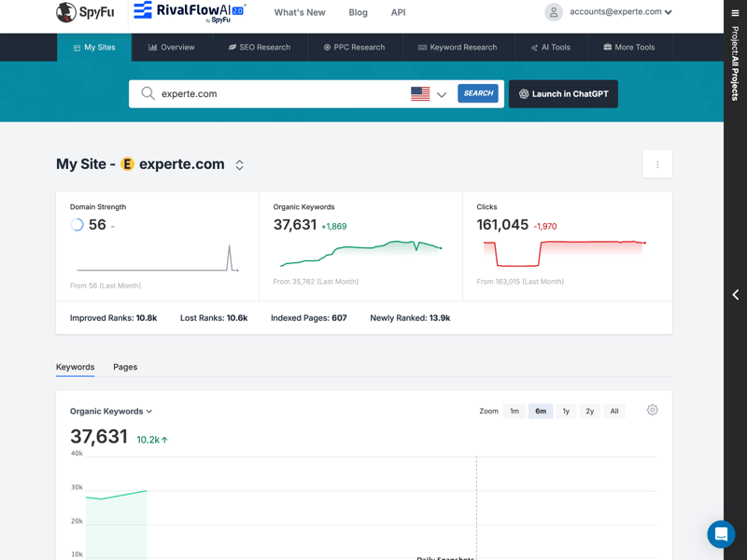Open the SEO Research tab
This screenshot has width=747, height=560.
pyautogui.click(x=259, y=47)
